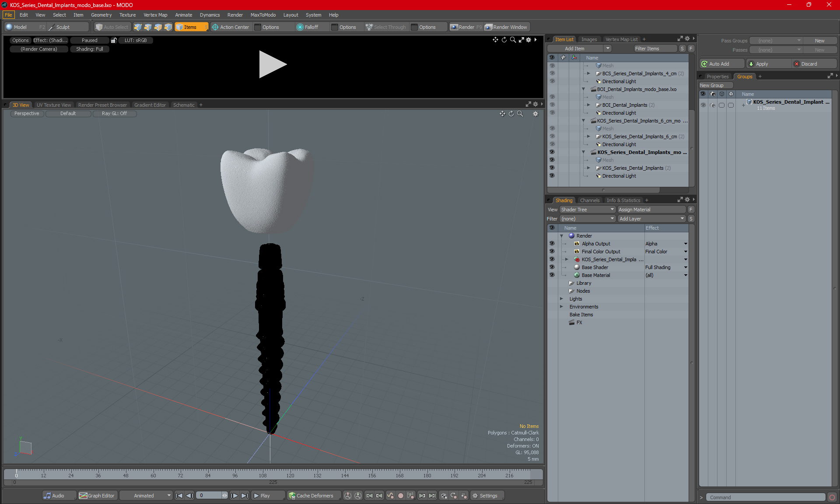The height and width of the screenshot is (504, 840).
Task: Switch to the Vertex Map List tab
Action: 621,39
